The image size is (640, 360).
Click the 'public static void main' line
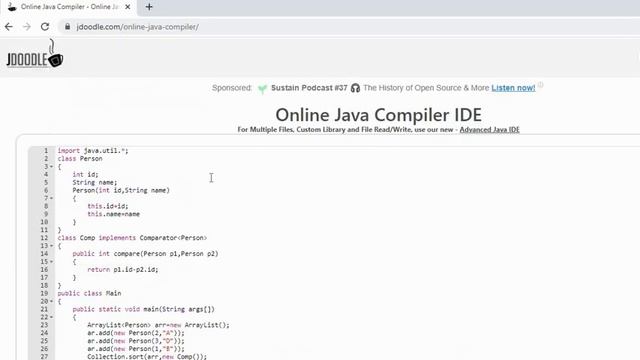coord(143,309)
